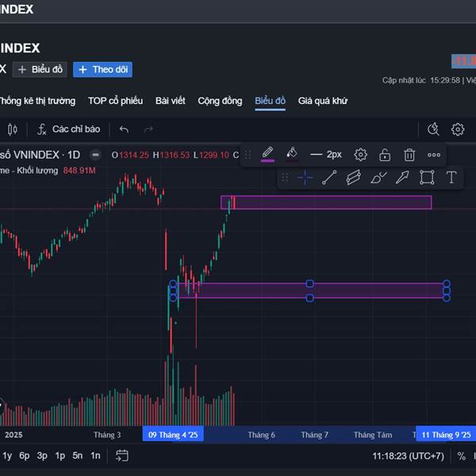Click the 09 Tháng 4 '25 date label
476x476 pixels.
173,435
